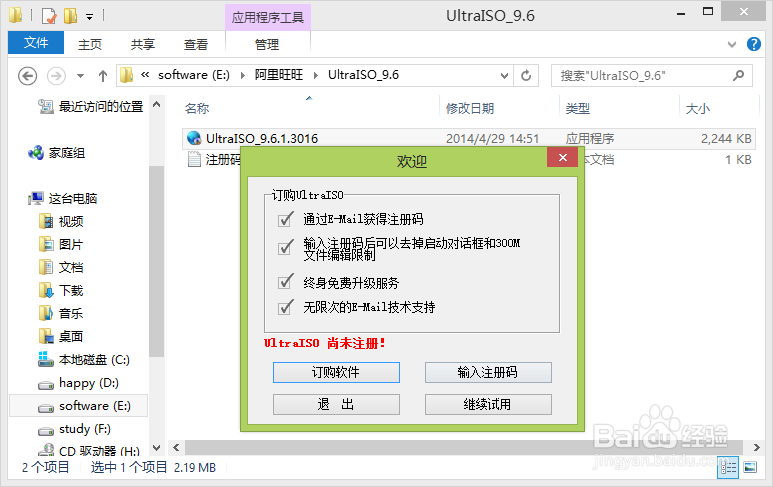The image size is (773, 487).
Task: Toggle 终身免费升级服务 checkbox
Action: tap(285, 282)
